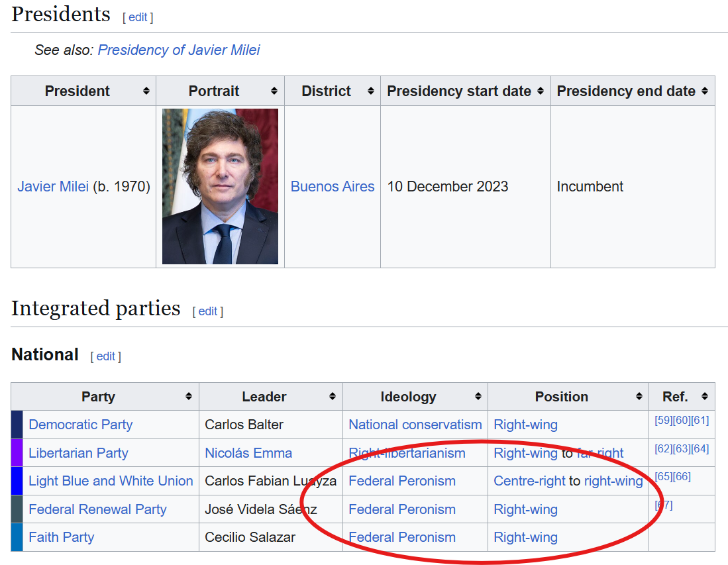The height and width of the screenshot is (565, 728).
Task: Select "Incumbent" end date cell
Action: coord(633,186)
